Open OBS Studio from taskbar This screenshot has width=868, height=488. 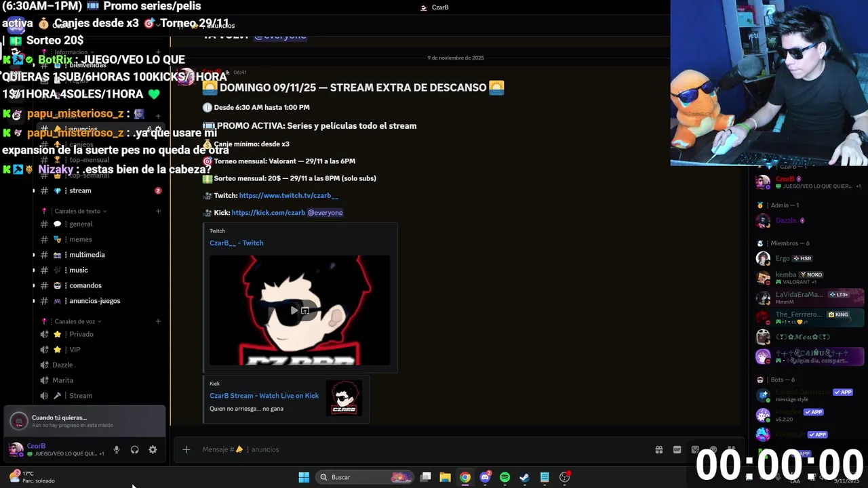click(x=564, y=477)
